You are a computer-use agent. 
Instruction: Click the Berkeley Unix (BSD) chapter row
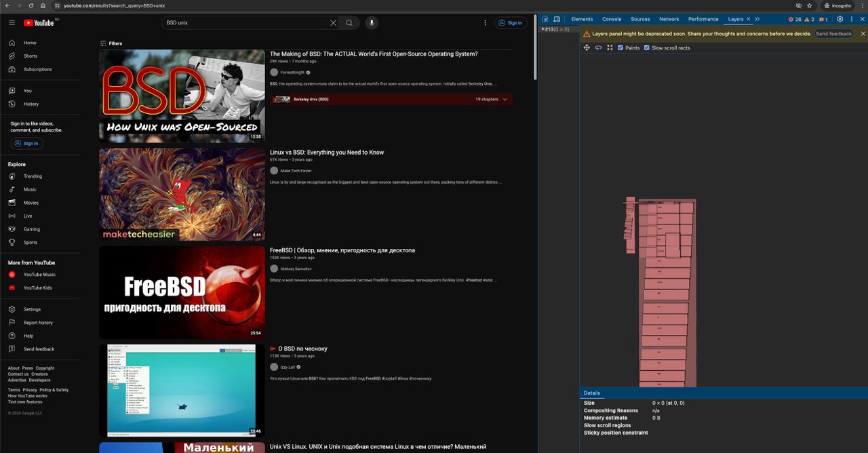pos(391,99)
